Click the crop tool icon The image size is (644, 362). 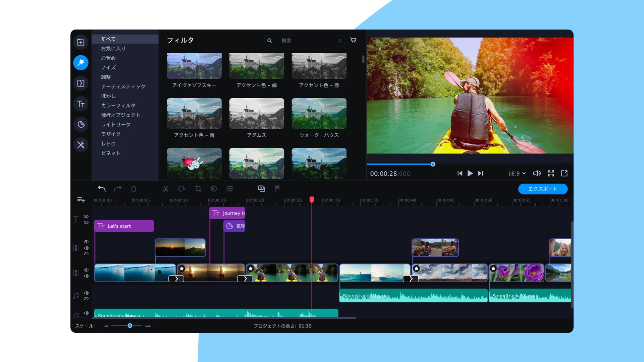pos(198,189)
